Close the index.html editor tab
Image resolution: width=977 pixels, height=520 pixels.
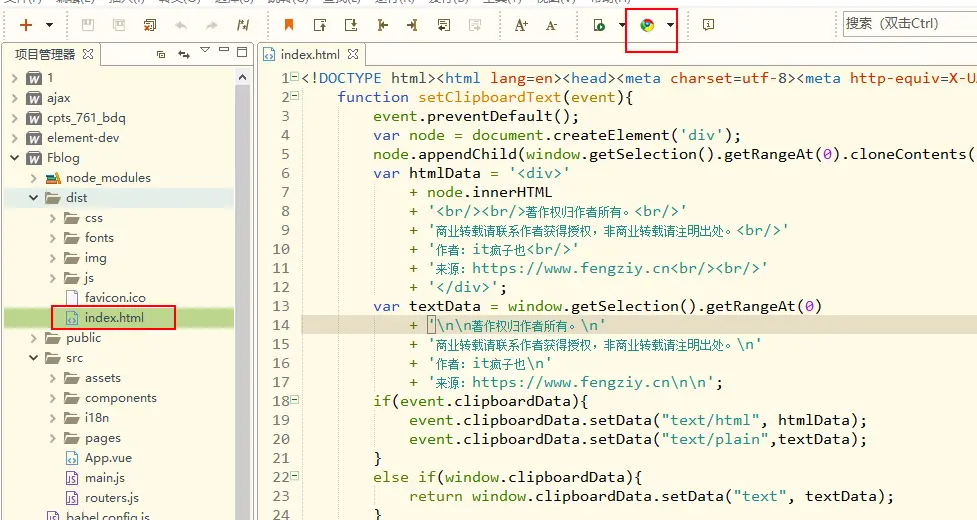[x=353, y=54]
